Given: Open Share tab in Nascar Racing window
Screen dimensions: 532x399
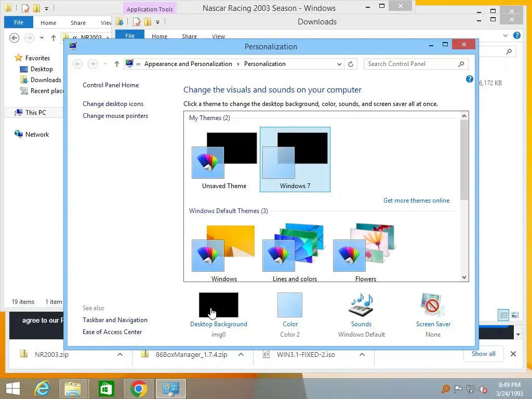Looking at the screenshot, I should click(x=78, y=23).
